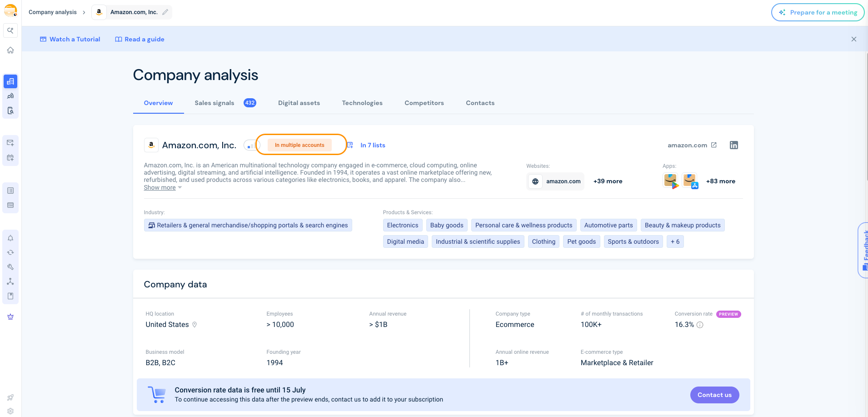
Task: Click the sync arrows sidebar icon
Action: pos(10,252)
